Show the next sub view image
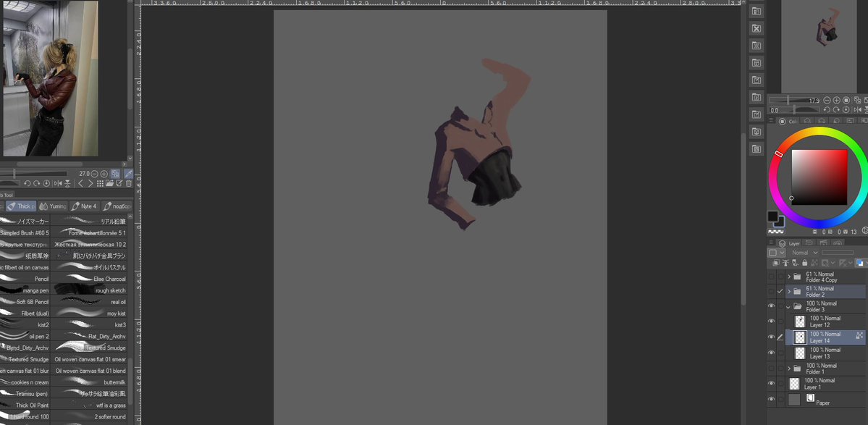 click(x=90, y=184)
